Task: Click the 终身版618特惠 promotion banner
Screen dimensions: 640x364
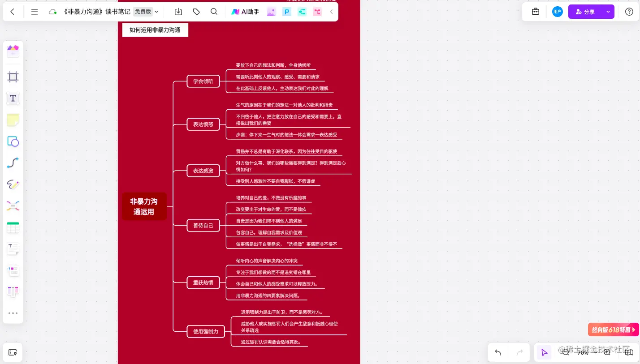Action: (x=613, y=330)
